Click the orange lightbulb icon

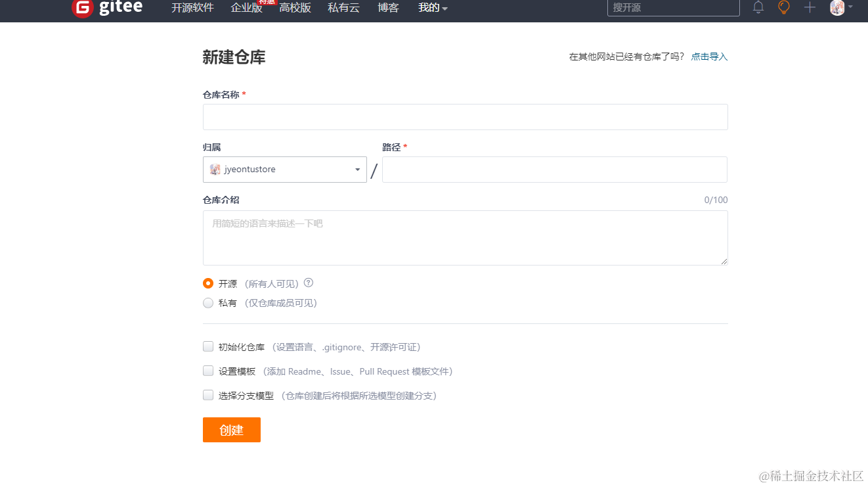[783, 8]
